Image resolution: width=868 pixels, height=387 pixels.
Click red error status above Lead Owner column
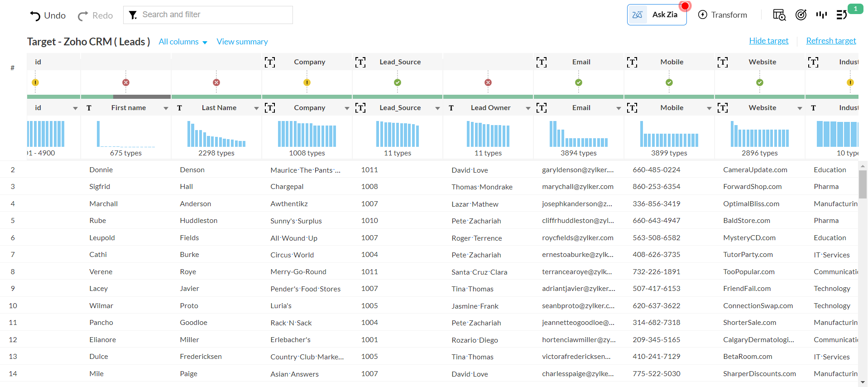488,82
